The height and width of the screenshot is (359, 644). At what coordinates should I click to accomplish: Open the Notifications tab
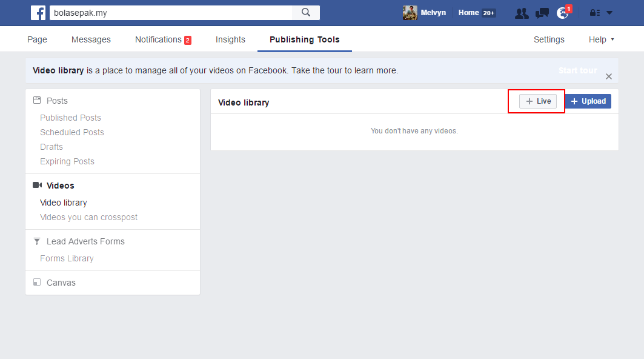click(x=163, y=39)
